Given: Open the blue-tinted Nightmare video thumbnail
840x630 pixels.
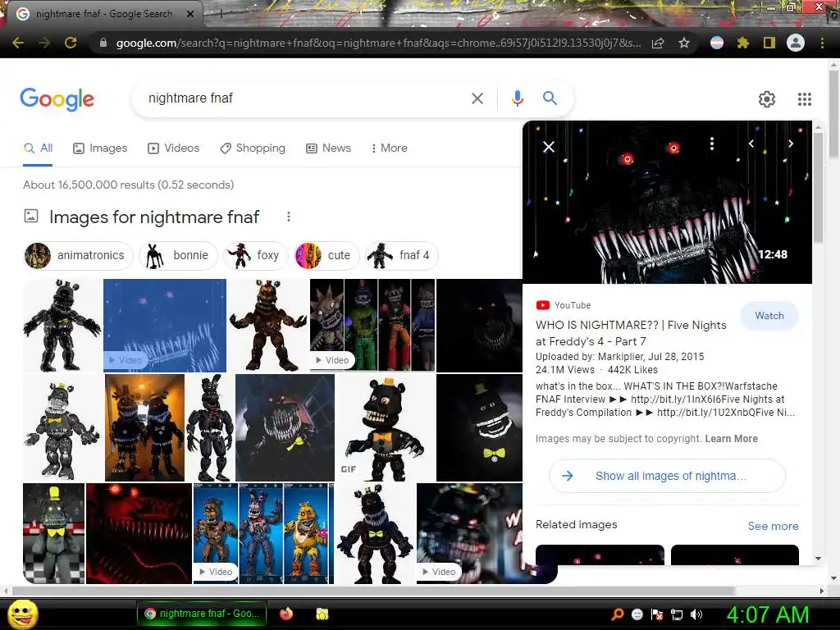Looking at the screenshot, I should click(165, 325).
